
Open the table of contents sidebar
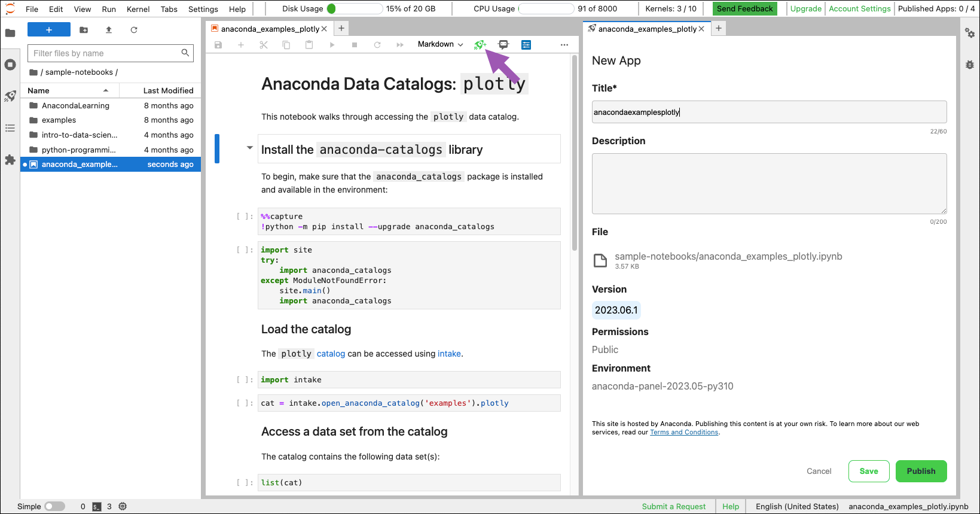tap(10, 128)
